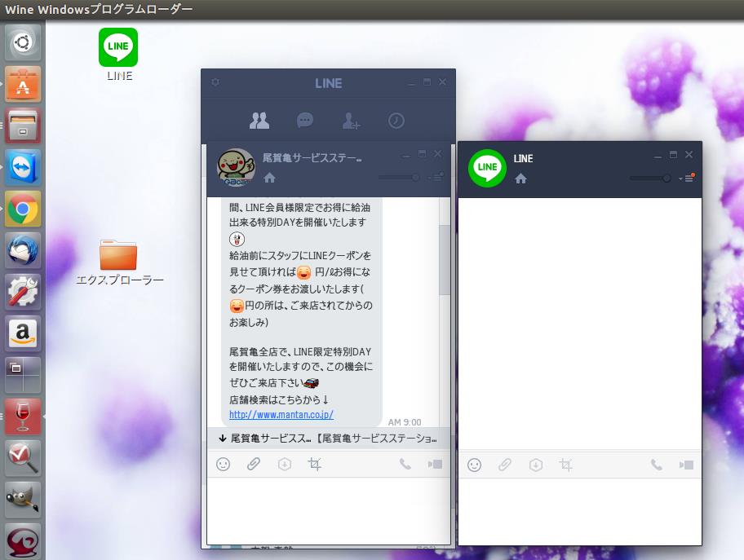Close the LINE main window

pos(442,82)
